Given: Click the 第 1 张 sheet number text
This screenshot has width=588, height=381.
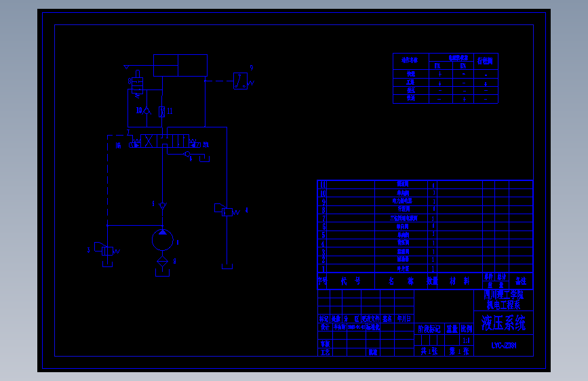Looking at the screenshot, I should 459,351.
